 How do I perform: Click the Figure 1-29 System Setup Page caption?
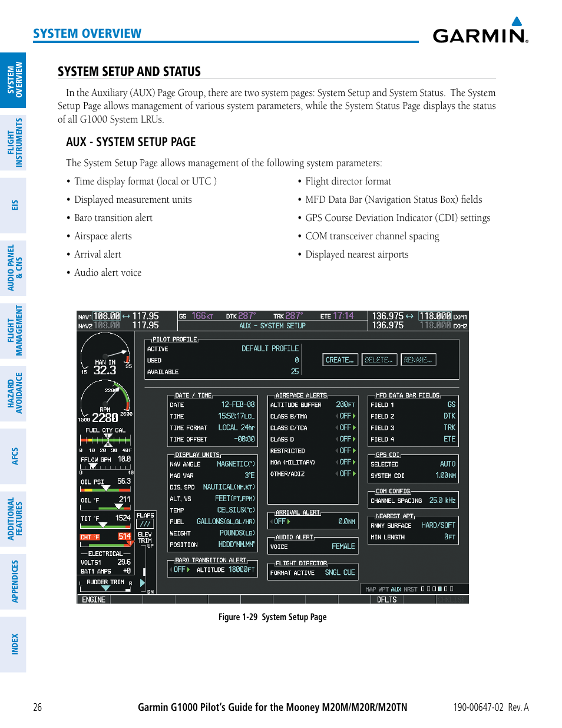(x=272, y=617)
